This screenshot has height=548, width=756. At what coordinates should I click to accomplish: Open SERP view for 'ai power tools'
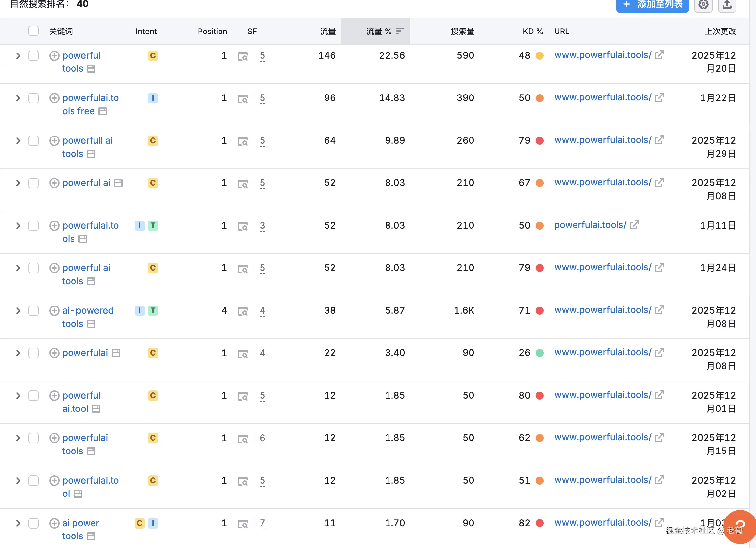coord(243,524)
